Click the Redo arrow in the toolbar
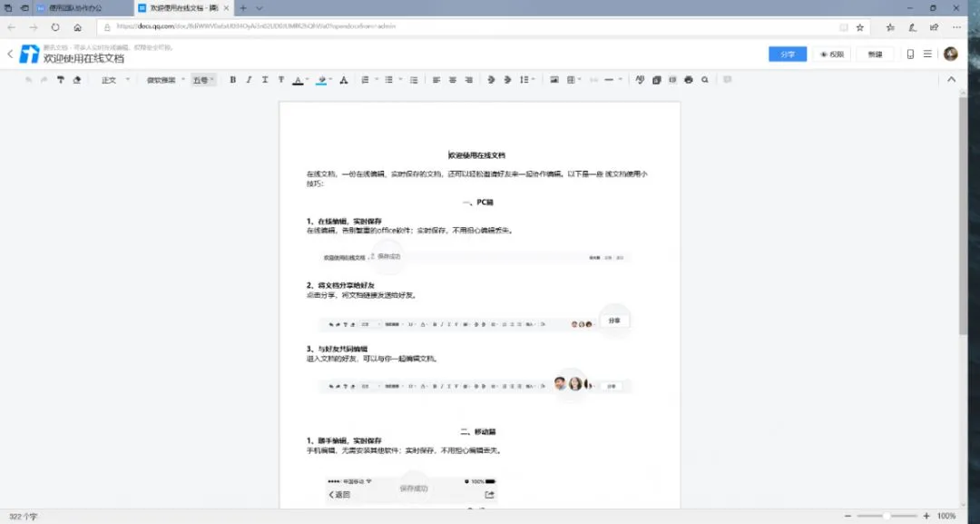This screenshot has height=524, width=980. pyautogui.click(x=44, y=80)
